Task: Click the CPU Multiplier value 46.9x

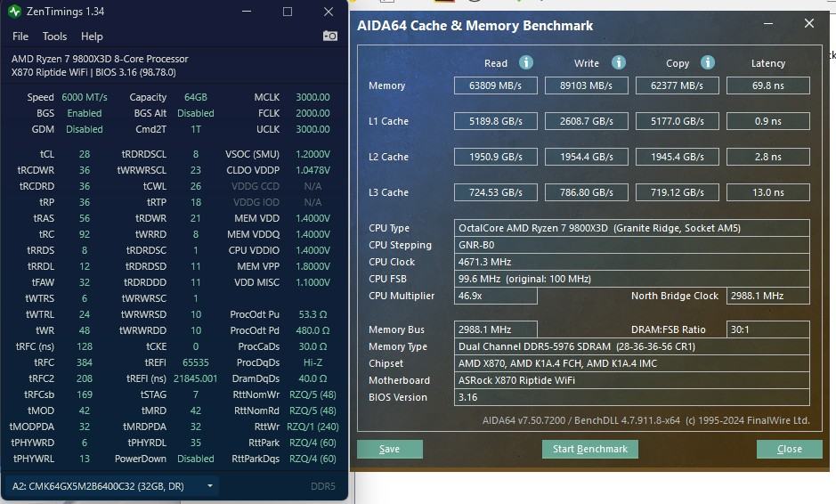Action: tap(495, 296)
